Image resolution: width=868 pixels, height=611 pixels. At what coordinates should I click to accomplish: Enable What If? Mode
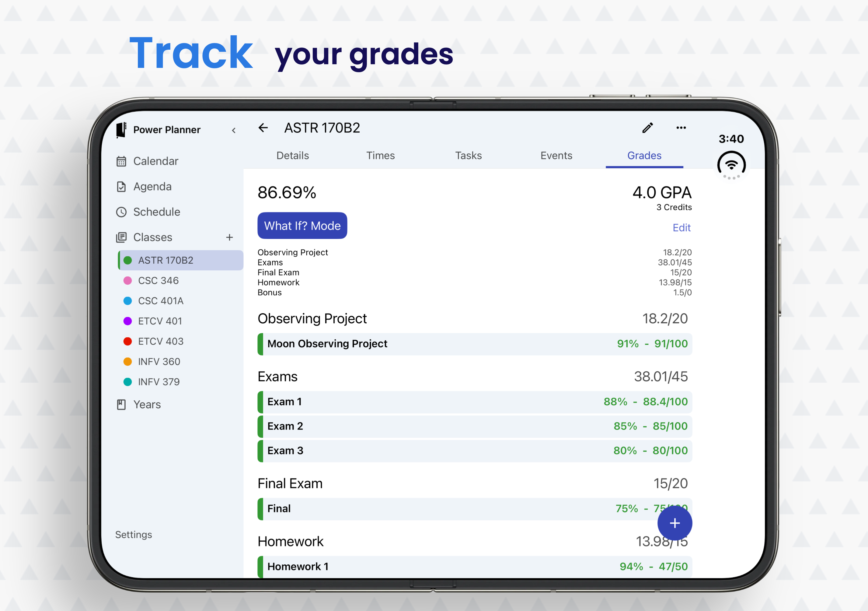(x=302, y=226)
